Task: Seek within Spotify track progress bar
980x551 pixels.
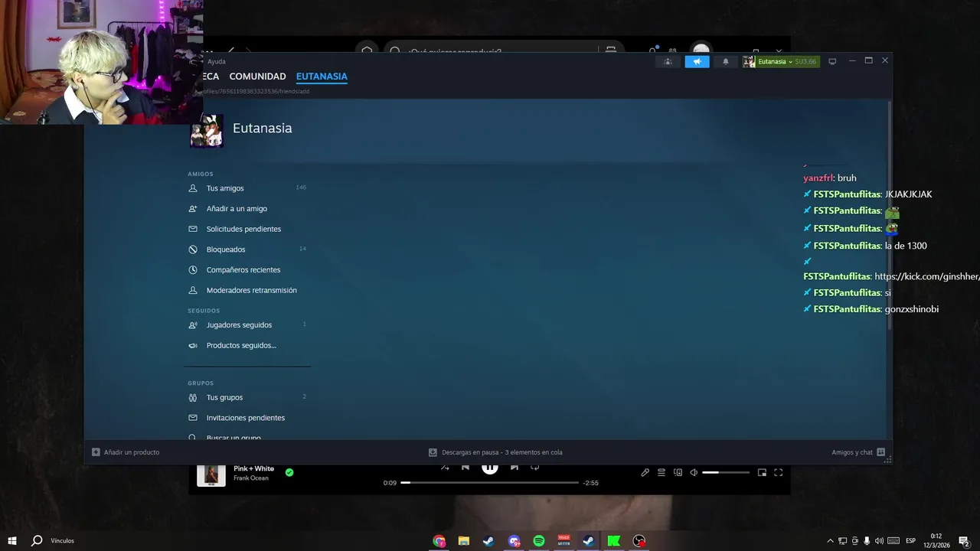Action: click(x=489, y=483)
